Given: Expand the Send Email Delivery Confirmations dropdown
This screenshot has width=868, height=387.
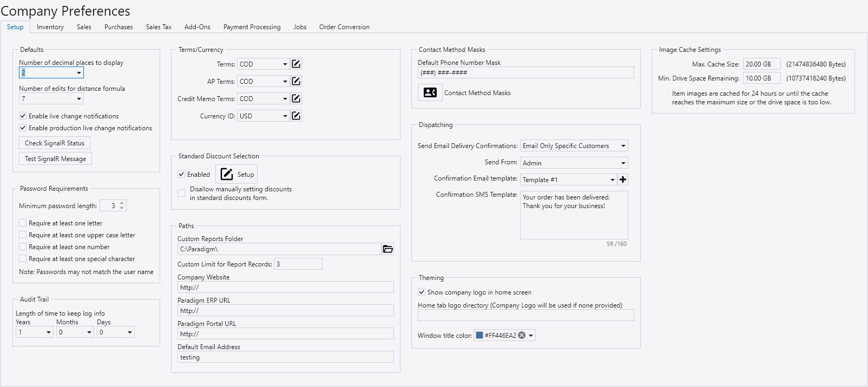Looking at the screenshot, I should click(623, 146).
